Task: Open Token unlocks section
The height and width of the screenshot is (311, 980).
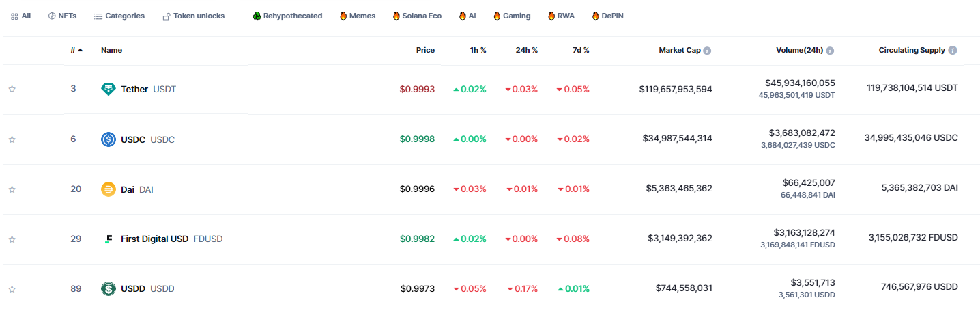Action: pos(193,16)
